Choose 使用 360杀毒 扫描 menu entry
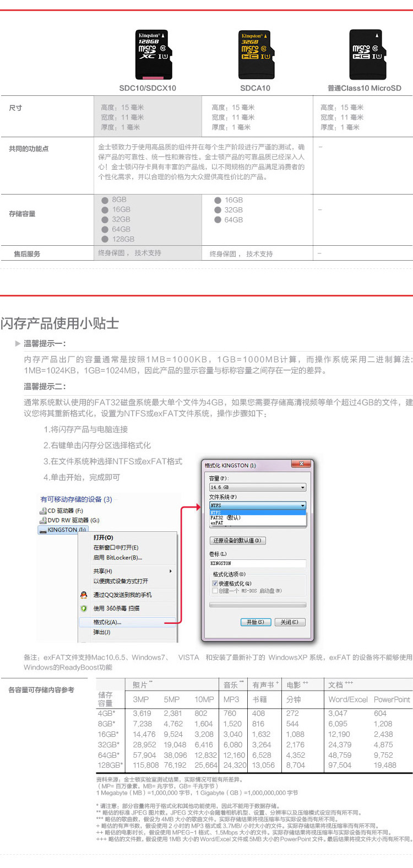 click(x=116, y=608)
